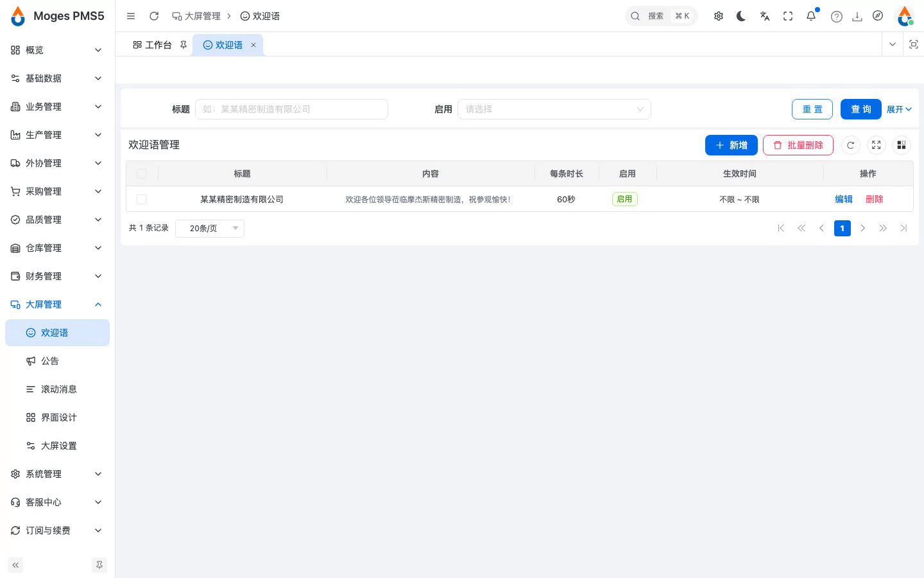Viewport: 924px width, 578px height.
Task: Click the table refresh icon
Action: (x=850, y=145)
